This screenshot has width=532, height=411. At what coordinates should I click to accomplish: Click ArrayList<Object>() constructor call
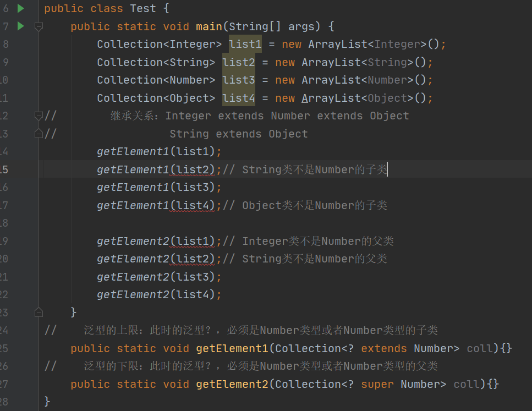(364, 98)
